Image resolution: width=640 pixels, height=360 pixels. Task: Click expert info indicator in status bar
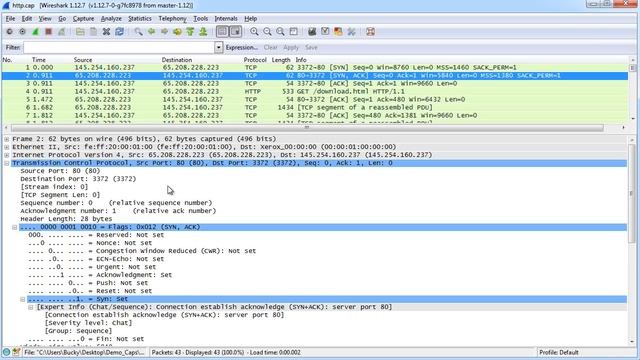6,352
